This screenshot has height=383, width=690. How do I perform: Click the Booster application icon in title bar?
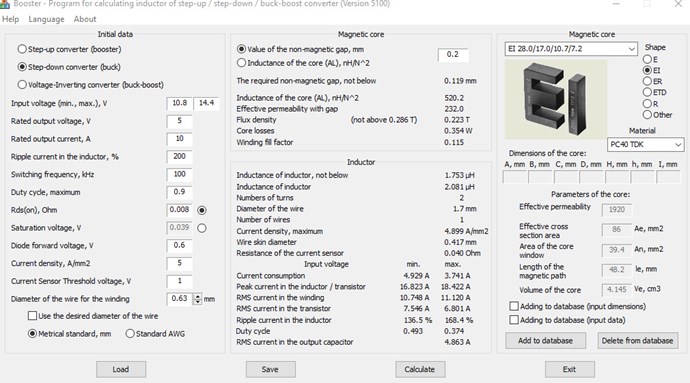(x=4, y=4)
